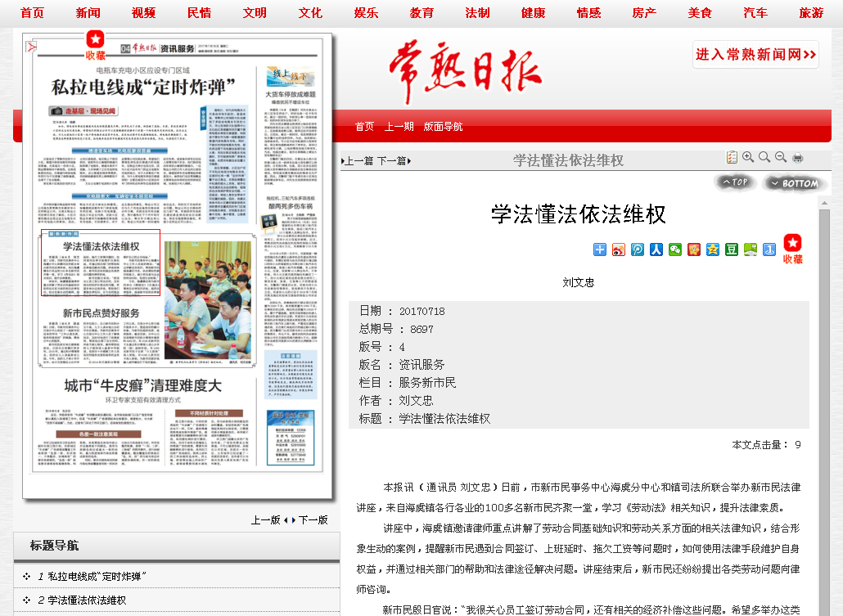Open the 情感 channel

click(x=588, y=13)
